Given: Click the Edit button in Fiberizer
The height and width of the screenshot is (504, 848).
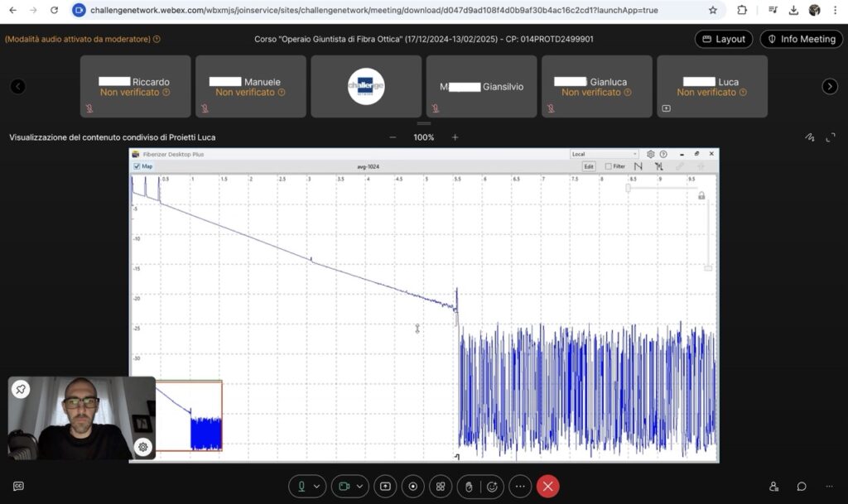Looking at the screenshot, I should 589,166.
